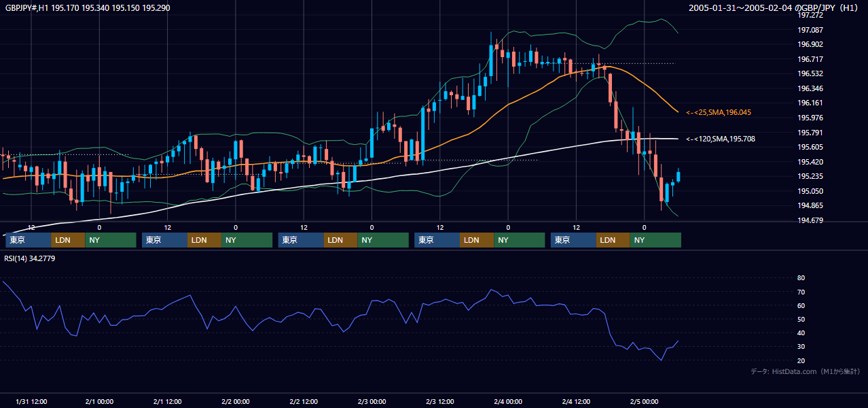Click the 195.050 axis value
868x408 pixels.
pos(810,191)
